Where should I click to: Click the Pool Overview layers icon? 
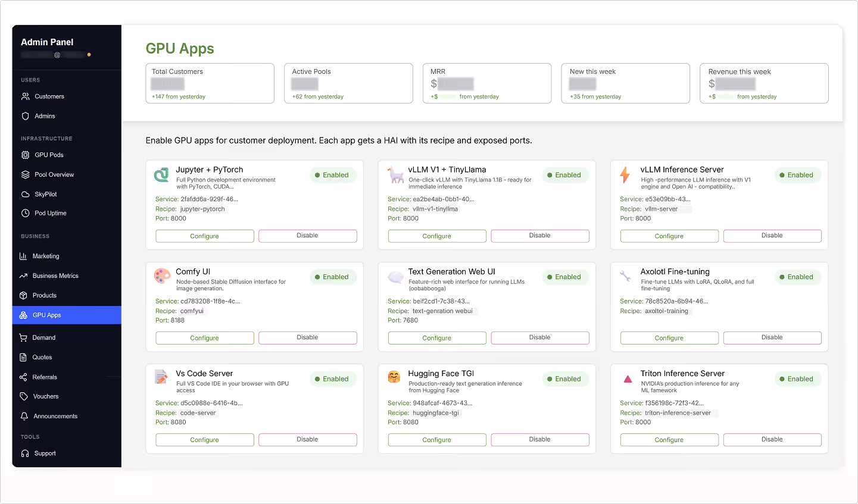click(25, 174)
